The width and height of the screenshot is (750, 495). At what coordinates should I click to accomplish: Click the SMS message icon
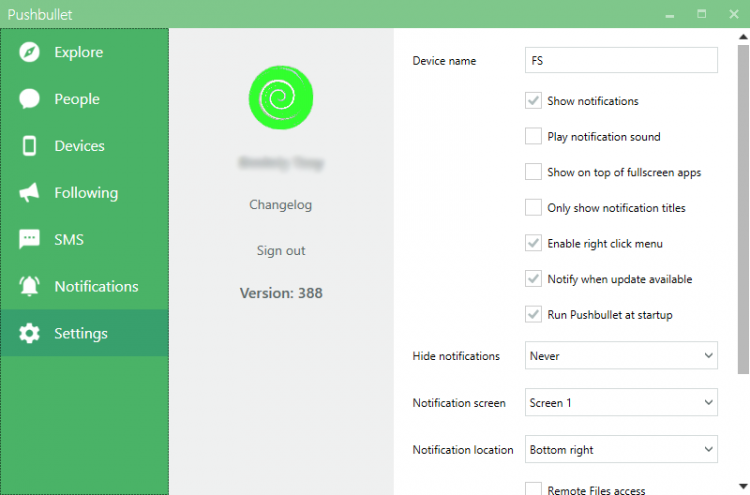[x=29, y=239]
